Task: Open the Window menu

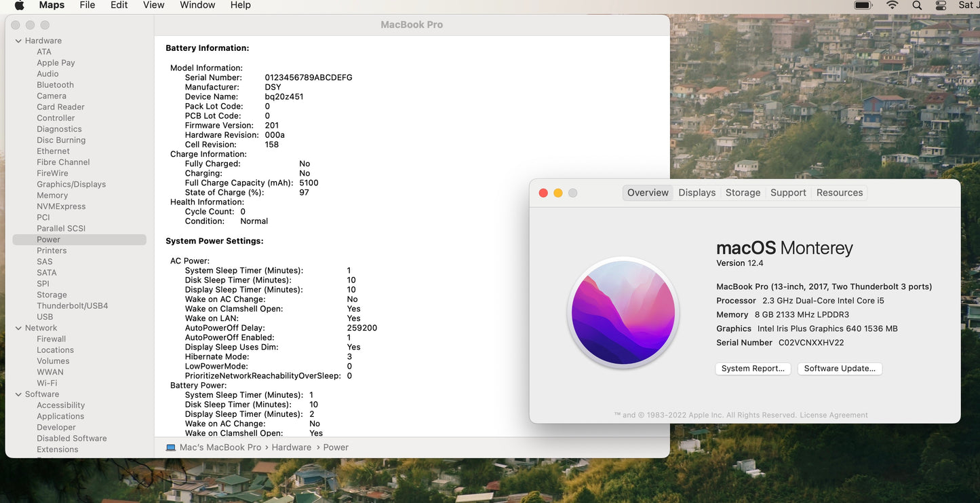Action: pos(197,5)
